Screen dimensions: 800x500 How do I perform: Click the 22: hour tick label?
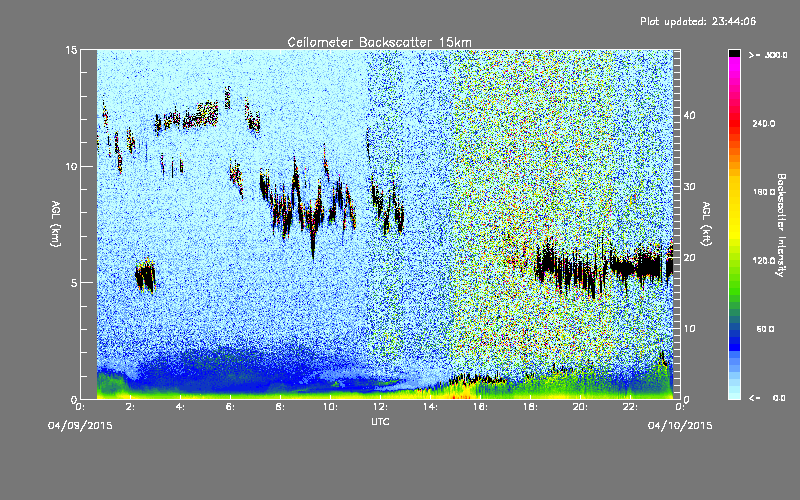630,407
